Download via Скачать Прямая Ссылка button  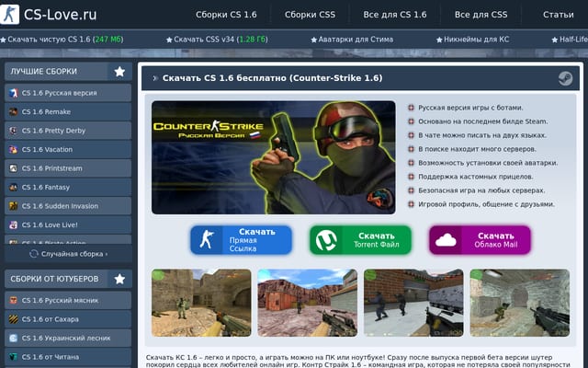click(241, 240)
